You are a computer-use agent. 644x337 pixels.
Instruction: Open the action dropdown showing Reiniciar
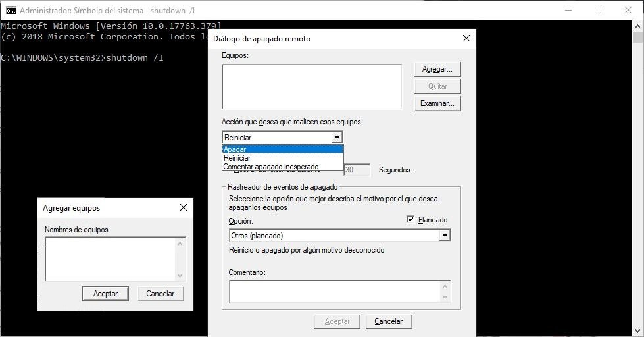pyautogui.click(x=337, y=138)
